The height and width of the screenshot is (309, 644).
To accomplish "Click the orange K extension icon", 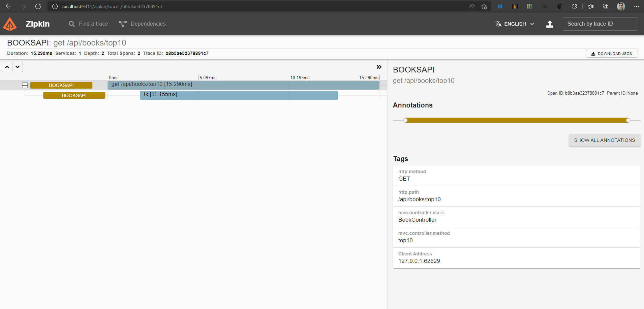I will 515,6.
